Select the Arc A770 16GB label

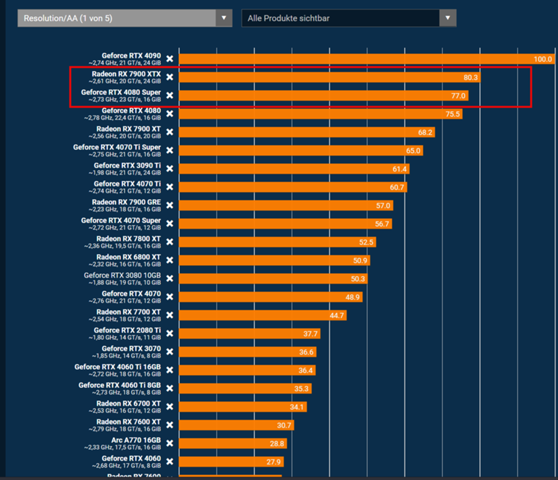[x=136, y=440]
